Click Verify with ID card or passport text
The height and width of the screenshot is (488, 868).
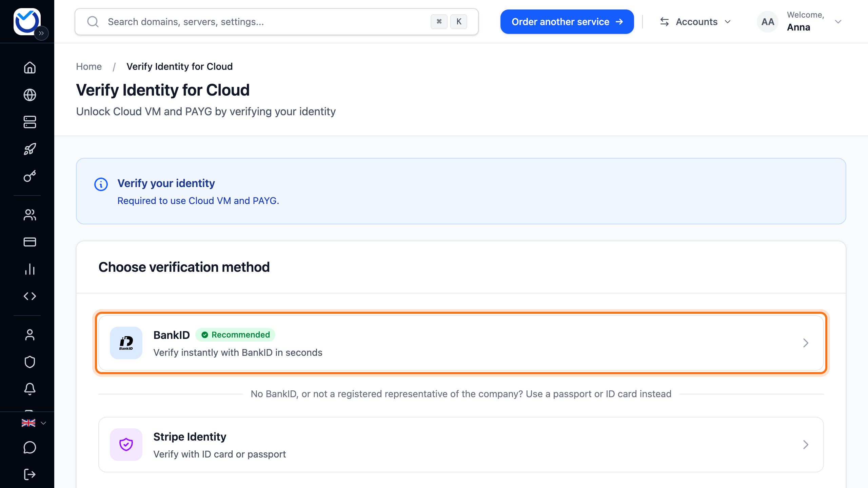(x=220, y=454)
